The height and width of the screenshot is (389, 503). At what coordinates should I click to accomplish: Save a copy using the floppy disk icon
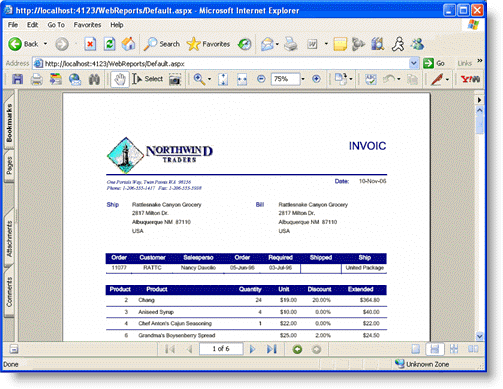point(17,79)
